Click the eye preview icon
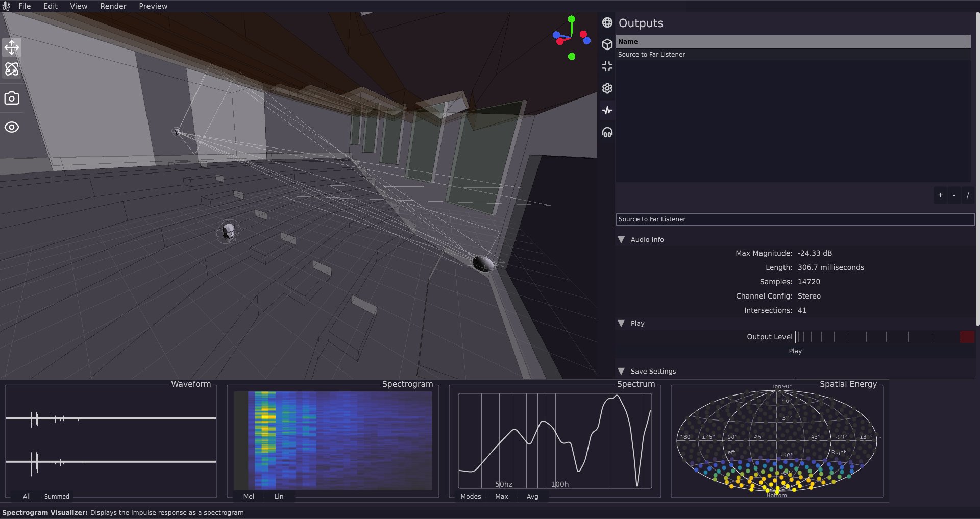980x519 pixels. click(12, 127)
